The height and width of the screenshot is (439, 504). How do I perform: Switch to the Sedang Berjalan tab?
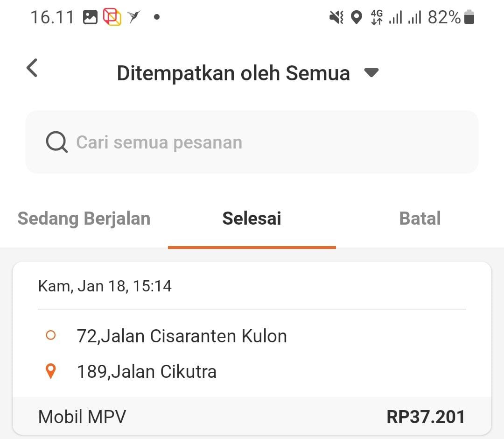tap(84, 219)
